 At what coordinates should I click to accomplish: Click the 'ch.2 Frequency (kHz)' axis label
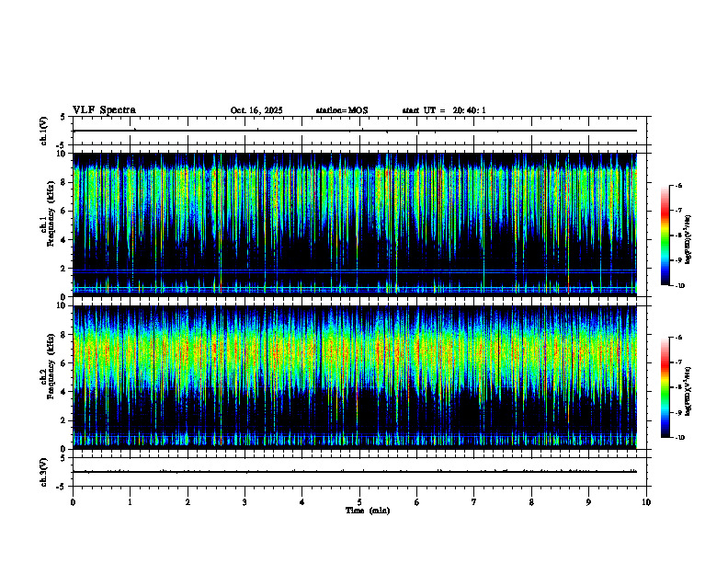coord(47,365)
